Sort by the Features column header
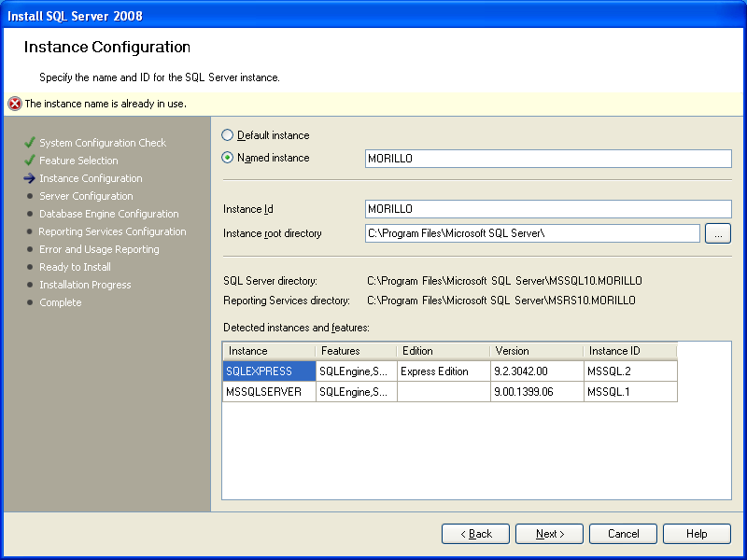This screenshot has height=560, width=747. point(357,351)
